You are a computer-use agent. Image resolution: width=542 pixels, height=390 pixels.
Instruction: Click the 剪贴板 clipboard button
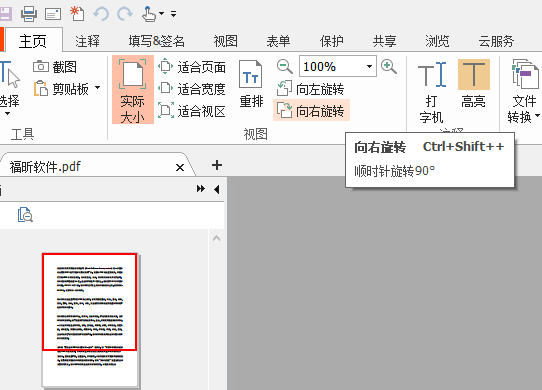[61, 89]
